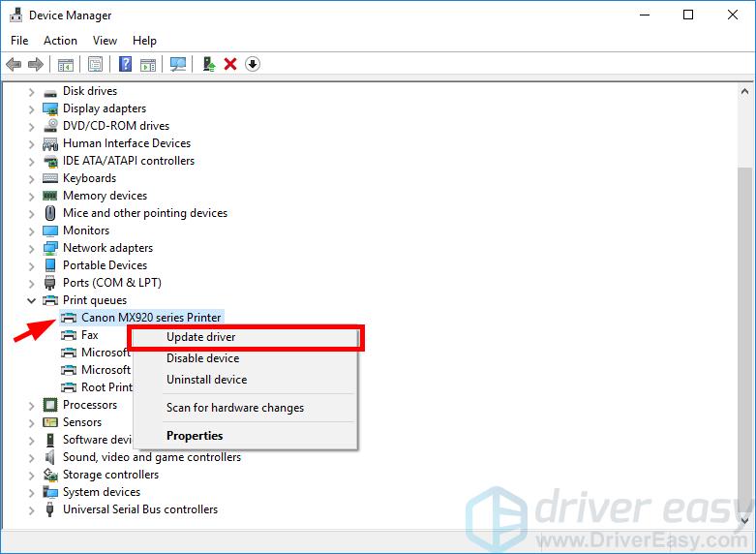Click Show/Hide Console Tree toolbar icon

click(65, 65)
